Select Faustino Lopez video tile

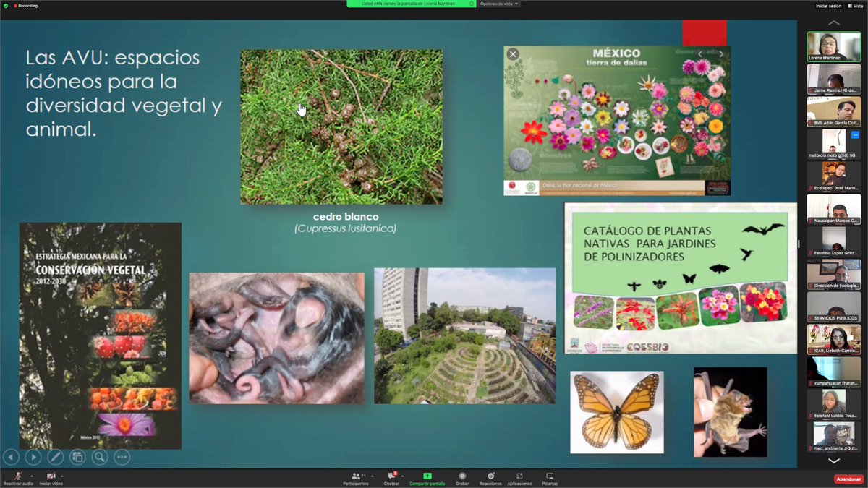[x=834, y=241]
